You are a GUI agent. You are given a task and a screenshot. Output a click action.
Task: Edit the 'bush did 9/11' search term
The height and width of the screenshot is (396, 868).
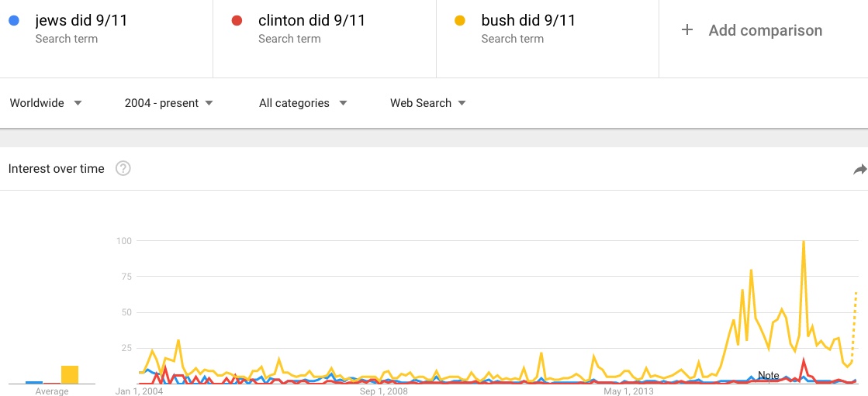coord(528,21)
